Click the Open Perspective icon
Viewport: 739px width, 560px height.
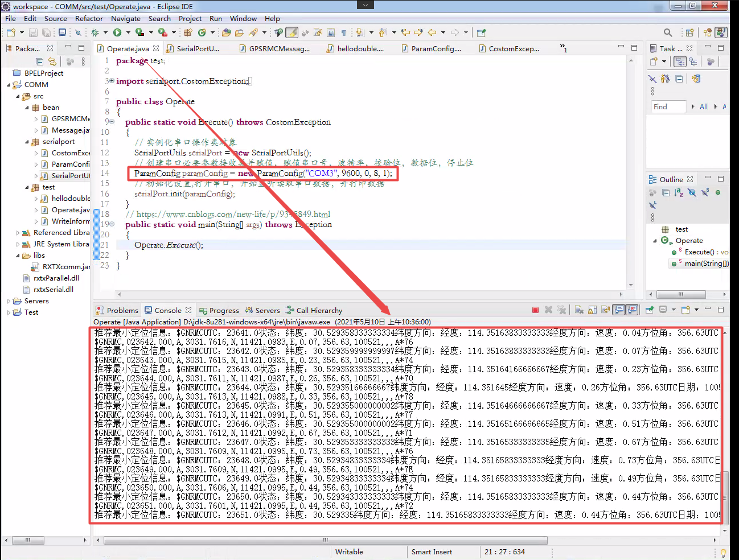pos(689,32)
